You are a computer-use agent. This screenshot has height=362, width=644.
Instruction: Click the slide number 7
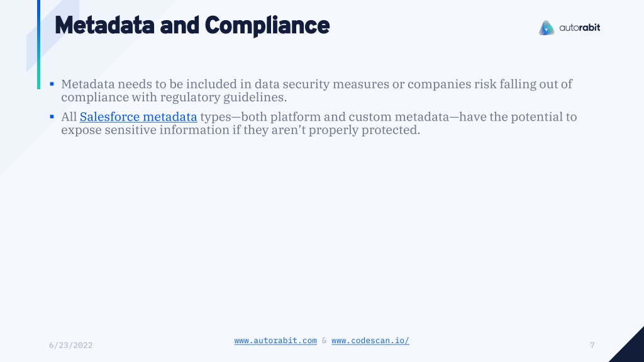click(592, 345)
